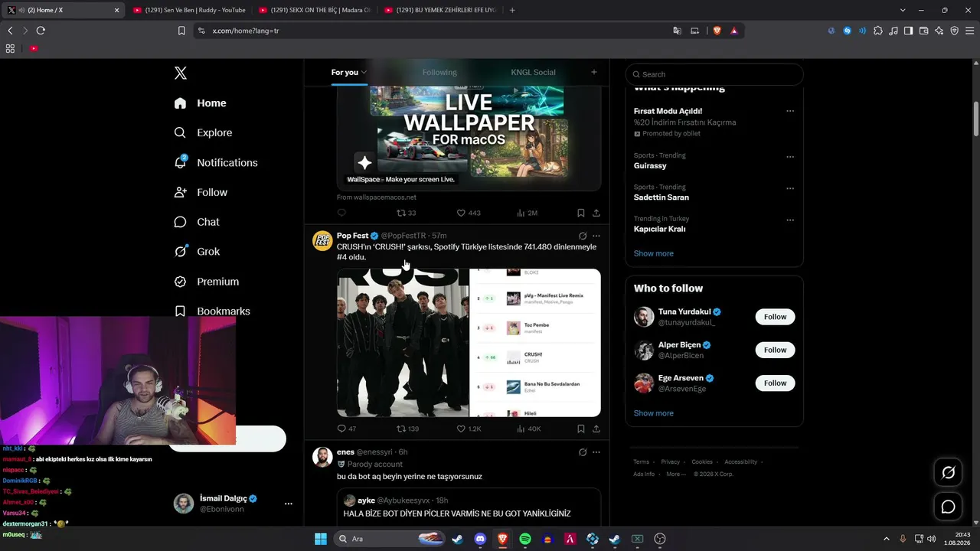Open the Explore page from sidebar

pyautogui.click(x=203, y=132)
